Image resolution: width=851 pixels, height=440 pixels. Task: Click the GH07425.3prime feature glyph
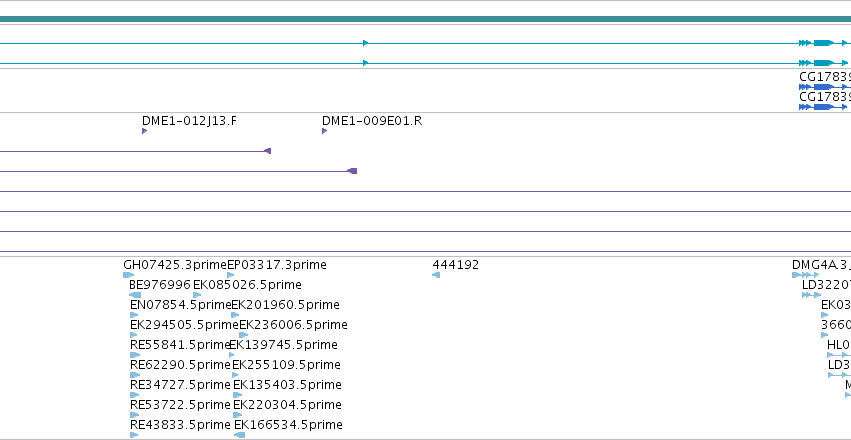pyautogui.click(x=129, y=275)
